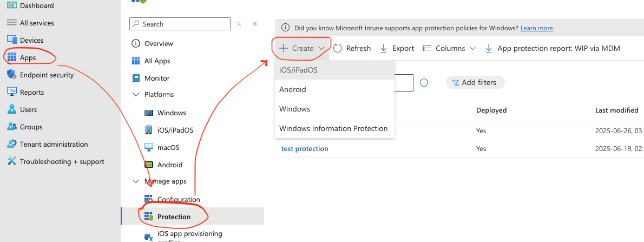Click the Refresh toolbar icon
Screen dimensions: 644x242
[x=338, y=48]
